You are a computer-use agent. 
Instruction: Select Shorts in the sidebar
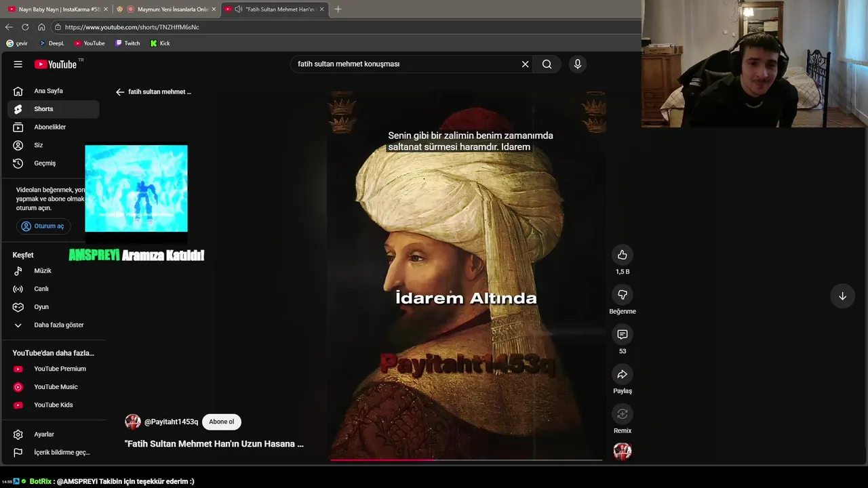[54, 109]
